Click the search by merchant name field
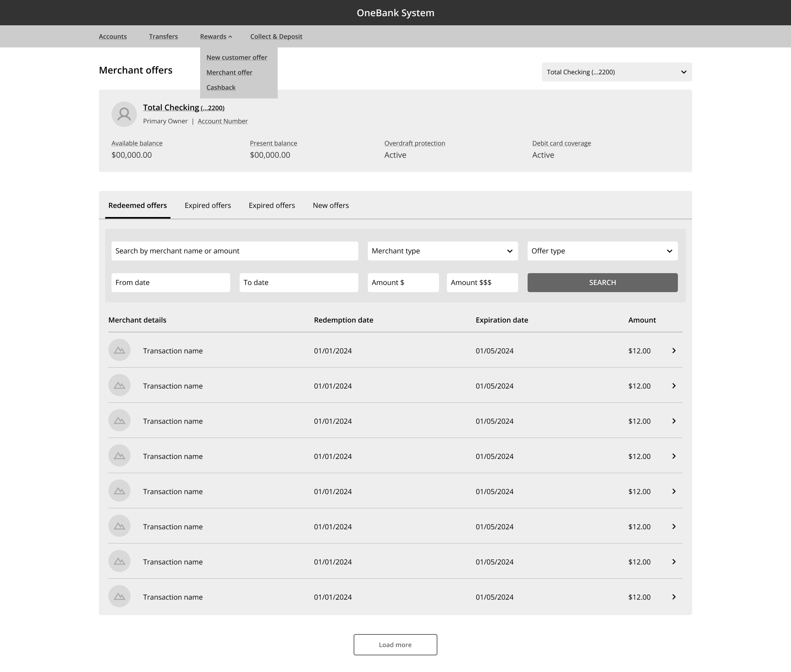Screen dimensions: 791x672 235,251
